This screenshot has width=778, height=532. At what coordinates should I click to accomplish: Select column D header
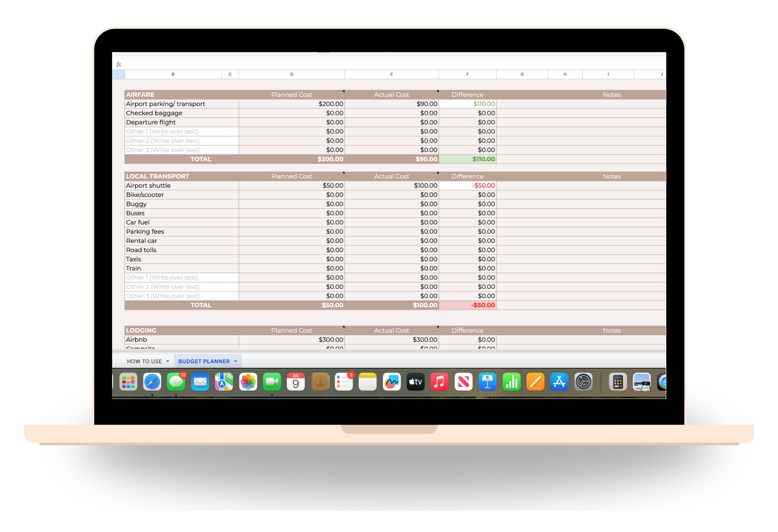291,74
